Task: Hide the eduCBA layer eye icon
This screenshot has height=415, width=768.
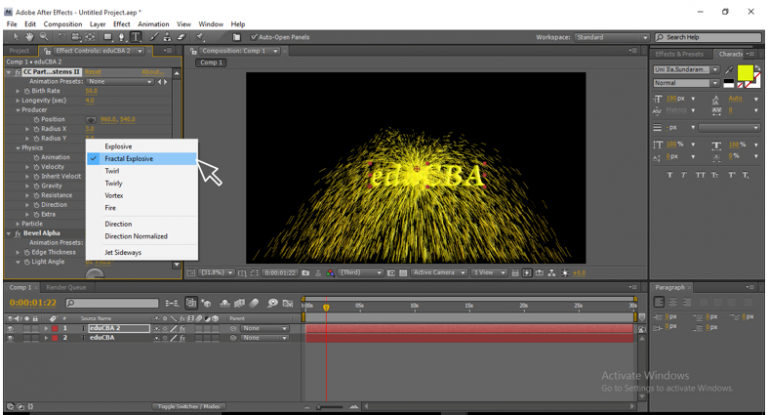Action: pyautogui.click(x=10, y=338)
